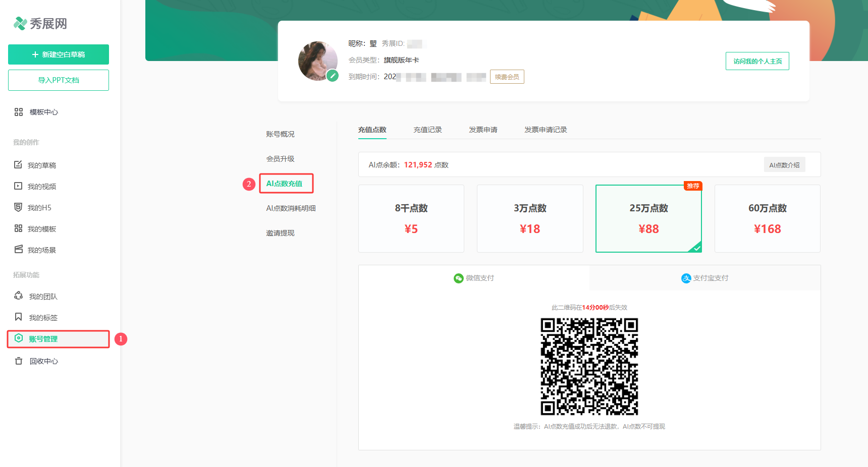Click 我的创作 section header
This screenshot has height=467, width=868.
click(x=26, y=142)
